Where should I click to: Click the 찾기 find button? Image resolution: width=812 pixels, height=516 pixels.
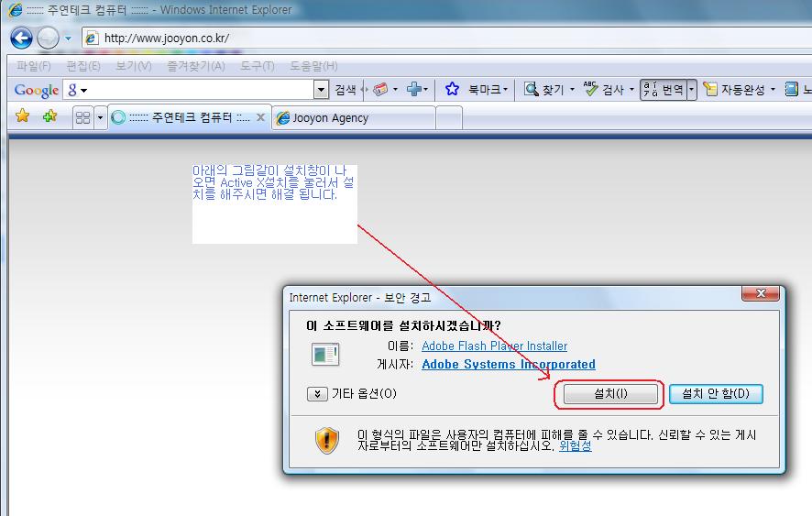click(543, 89)
